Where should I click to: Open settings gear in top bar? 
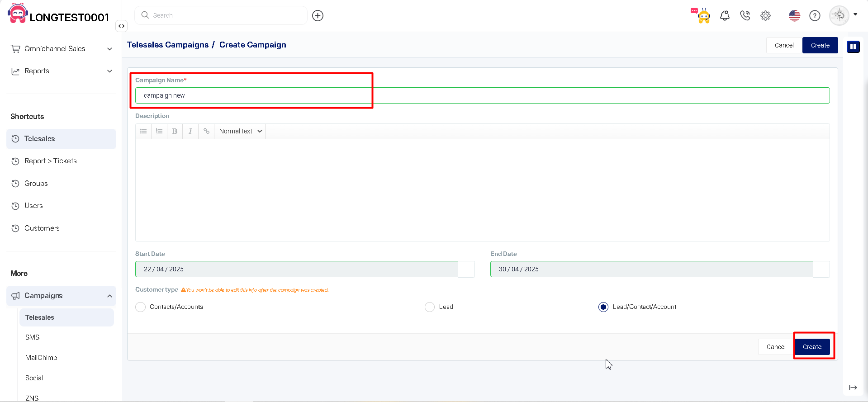[x=765, y=16]
